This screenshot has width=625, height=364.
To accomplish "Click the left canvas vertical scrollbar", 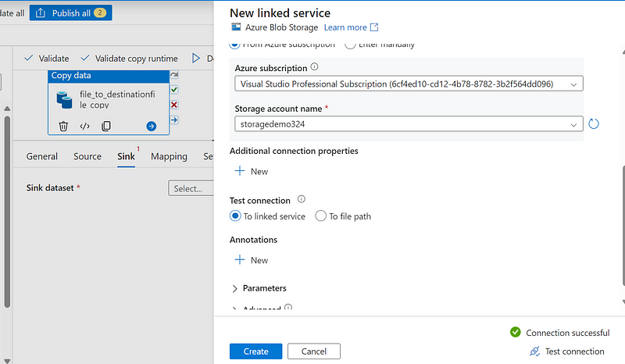I will (7, 212).
